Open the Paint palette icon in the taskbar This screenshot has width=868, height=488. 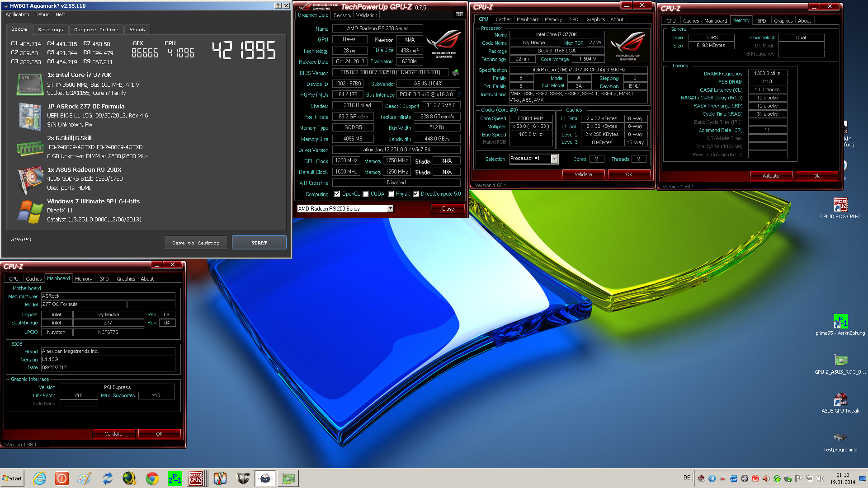[84, 479]
